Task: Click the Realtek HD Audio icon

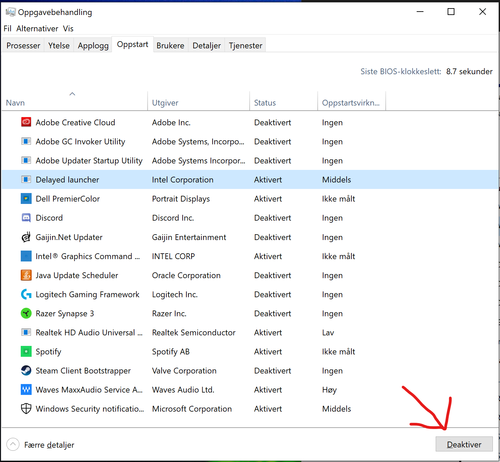Action: click(x=26, y=332)
